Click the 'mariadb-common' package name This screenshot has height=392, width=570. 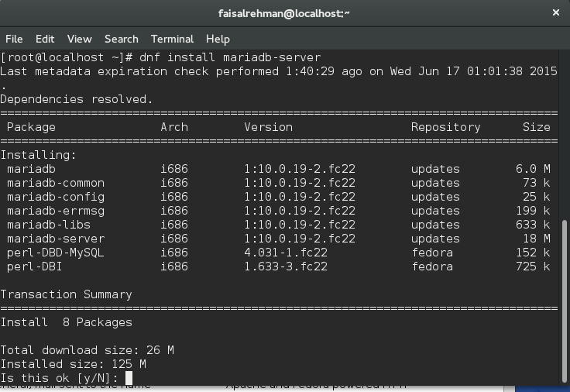click(56, 183)
